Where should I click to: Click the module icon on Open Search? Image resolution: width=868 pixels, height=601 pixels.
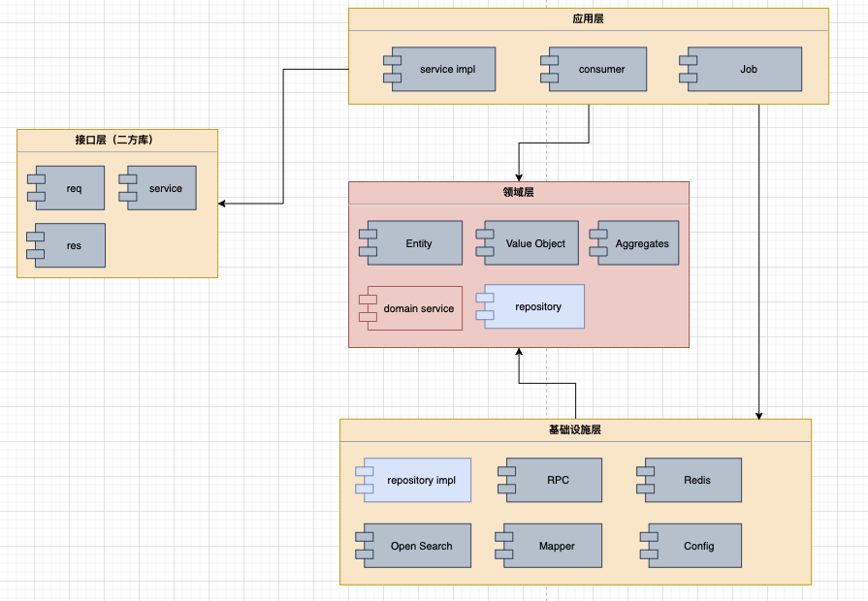click(x=365, y=546)
